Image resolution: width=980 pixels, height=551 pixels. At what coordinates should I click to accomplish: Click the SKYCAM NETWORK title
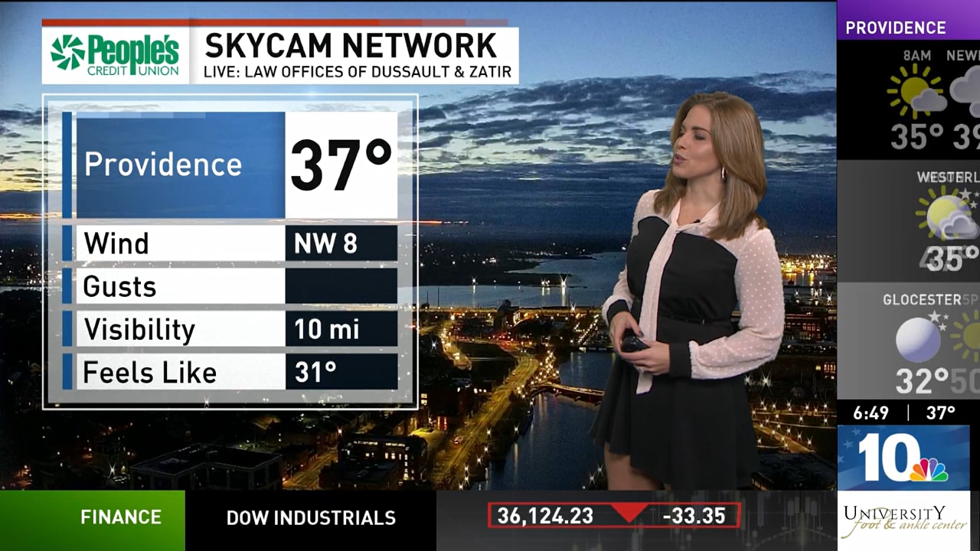[x=351, y=46]
